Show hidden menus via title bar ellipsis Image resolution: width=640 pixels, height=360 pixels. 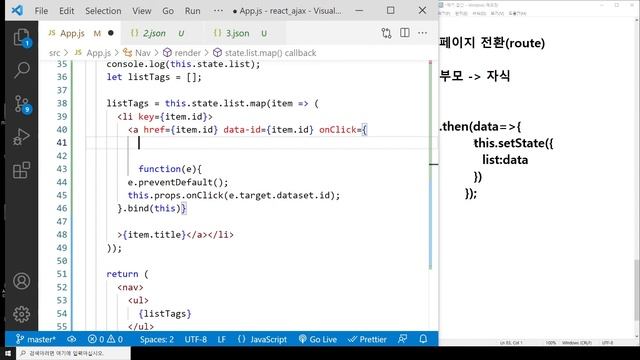click(218, 11)
